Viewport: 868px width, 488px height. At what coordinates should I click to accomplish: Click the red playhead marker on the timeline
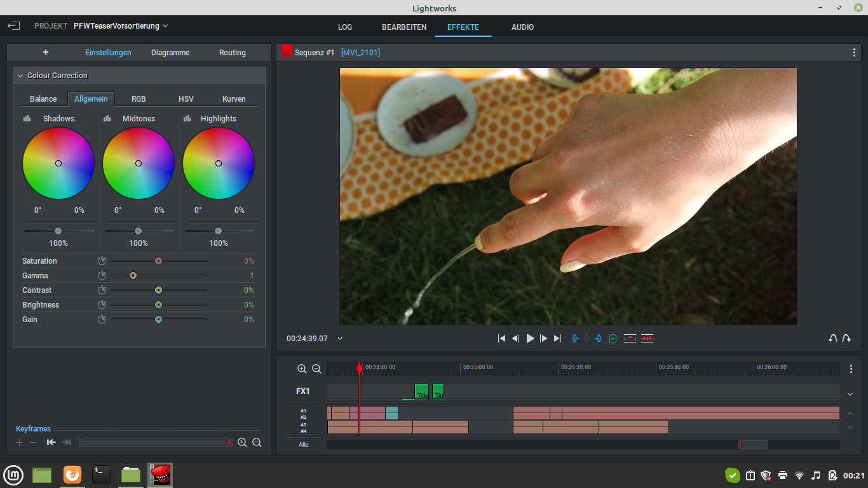pyautogui.click(x=360, y=369)
